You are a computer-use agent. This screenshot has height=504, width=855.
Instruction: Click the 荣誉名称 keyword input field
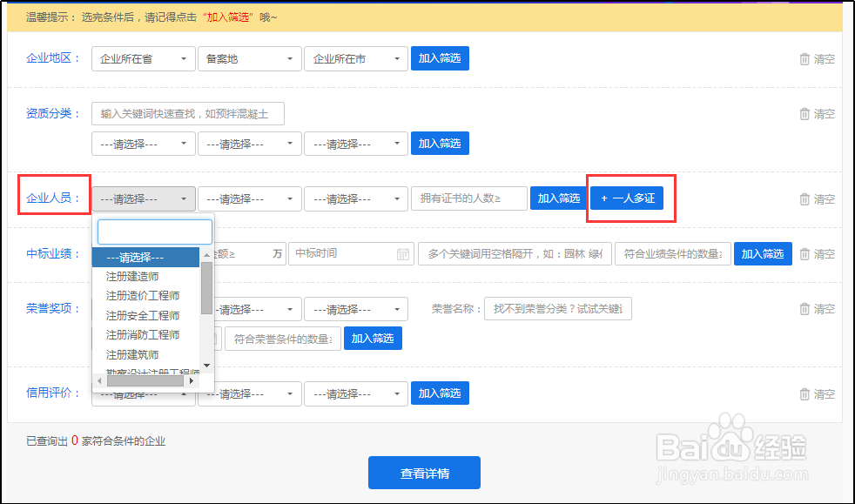tap(557, 308)
